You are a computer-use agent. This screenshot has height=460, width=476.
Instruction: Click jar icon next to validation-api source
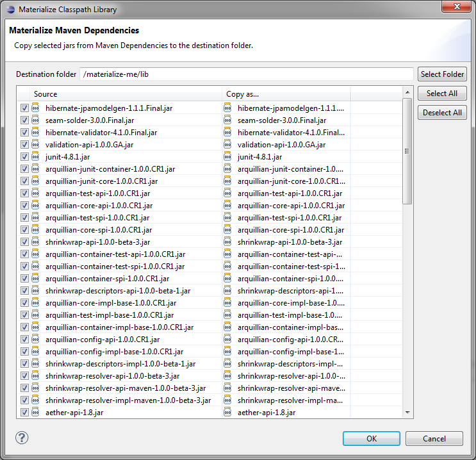(35, 144)
